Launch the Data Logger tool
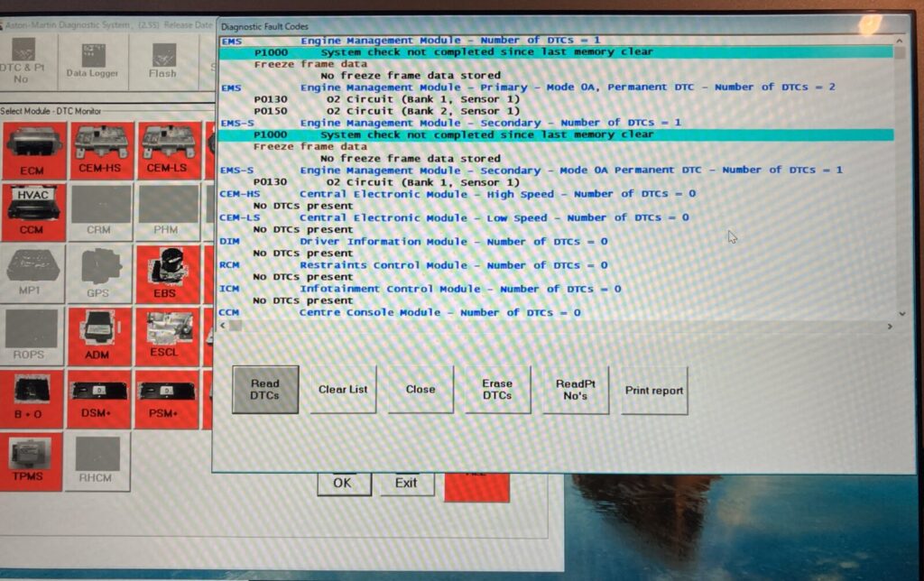The height and width of the screenshot is (581, 924). (93, 61)
